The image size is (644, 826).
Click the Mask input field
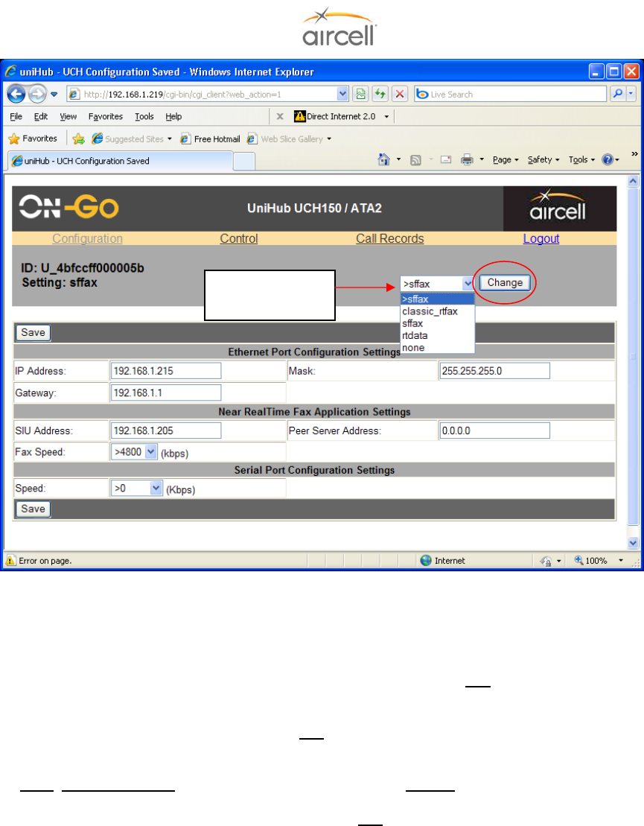(x=494, y=371)
